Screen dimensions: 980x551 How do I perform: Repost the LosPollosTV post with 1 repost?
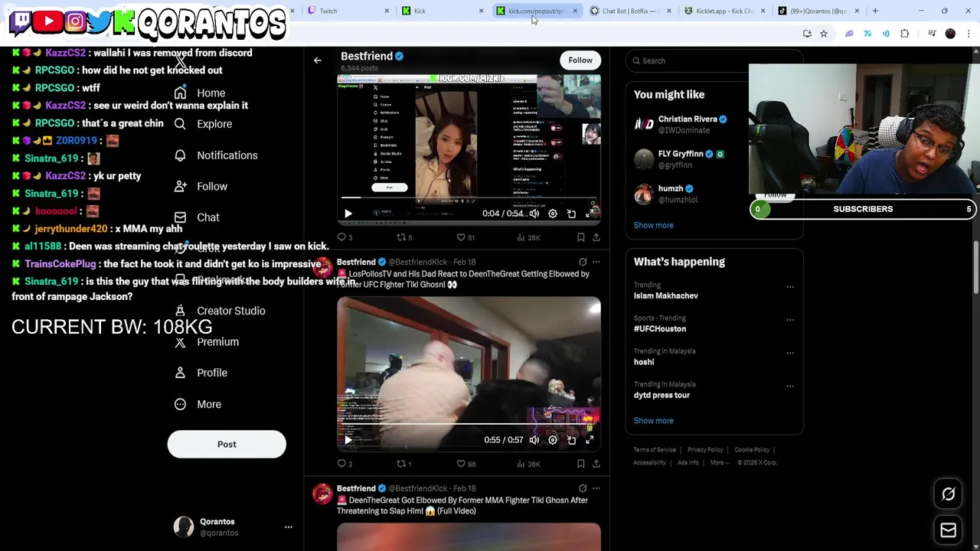pyautogui.click(x=403, y=464)
